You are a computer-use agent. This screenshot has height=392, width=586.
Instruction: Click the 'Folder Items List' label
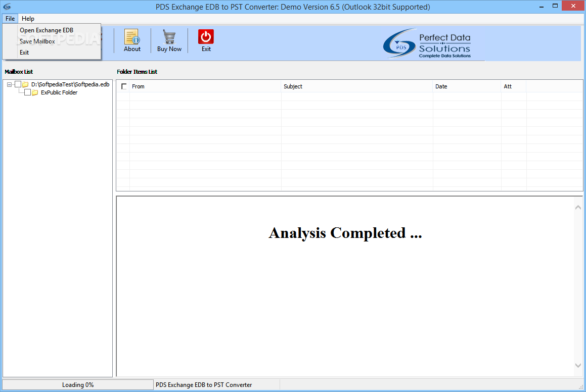pyautogui.click(x=137, y=72)
